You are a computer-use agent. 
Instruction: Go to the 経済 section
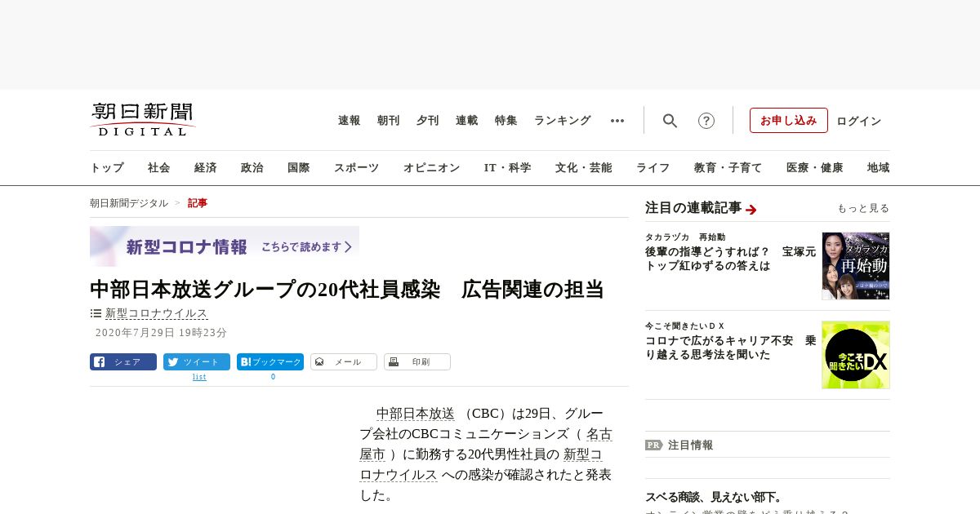pyautogui.click(x=206, y=168)
